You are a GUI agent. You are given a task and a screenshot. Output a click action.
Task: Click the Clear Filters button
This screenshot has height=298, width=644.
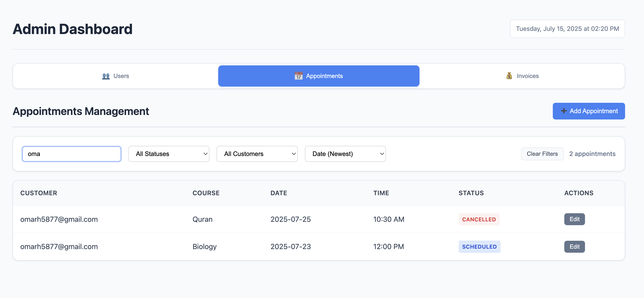[542, 154]
